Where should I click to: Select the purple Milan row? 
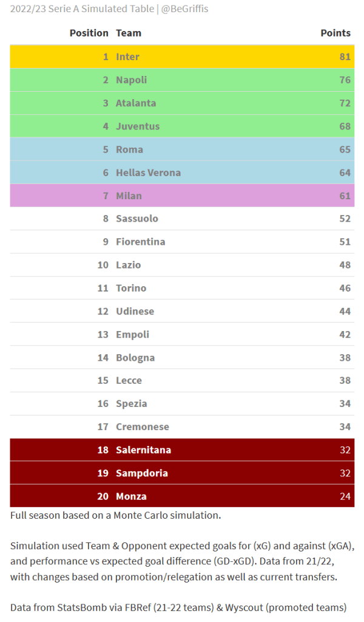click(x=182, y=196)
